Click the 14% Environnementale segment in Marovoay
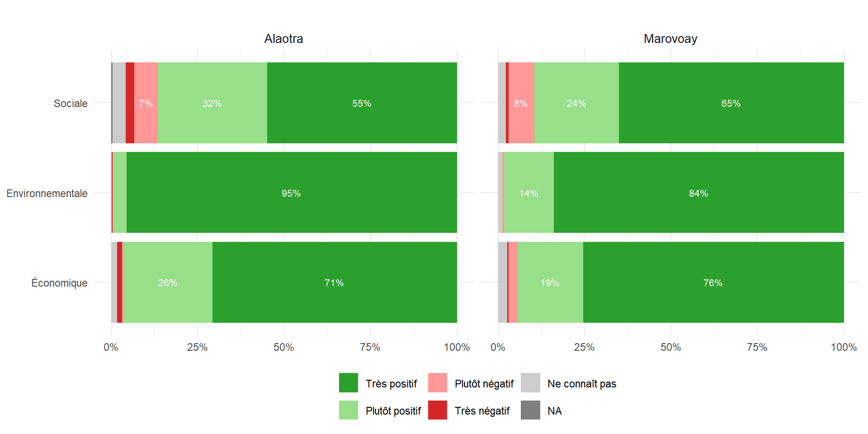This screenshot has height=434, width=868. 528,193
